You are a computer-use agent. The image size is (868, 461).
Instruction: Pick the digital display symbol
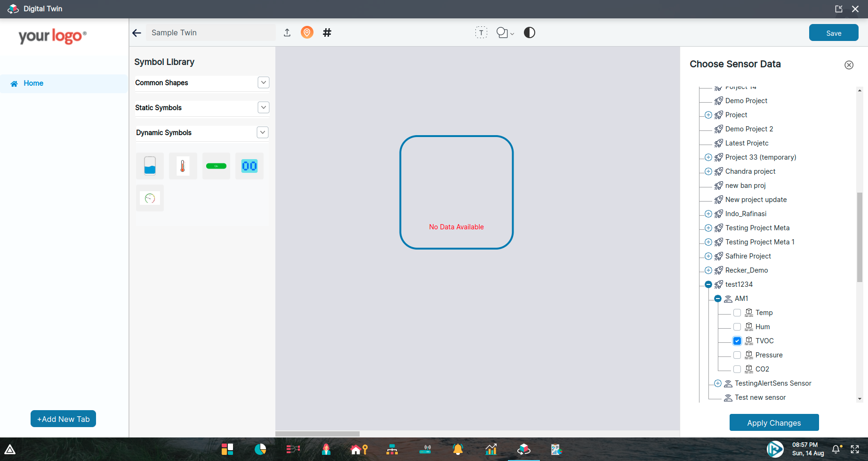pyautogui.click(x=249, y=166)
